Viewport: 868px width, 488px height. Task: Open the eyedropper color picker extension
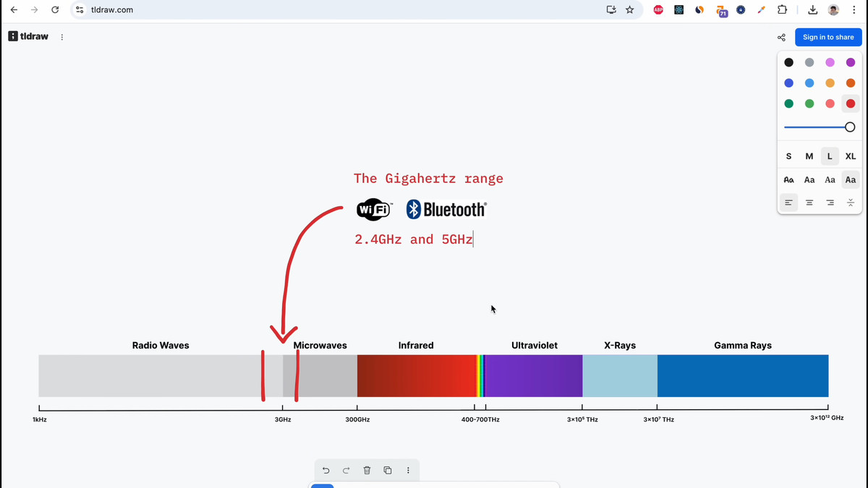pos(761,10)
